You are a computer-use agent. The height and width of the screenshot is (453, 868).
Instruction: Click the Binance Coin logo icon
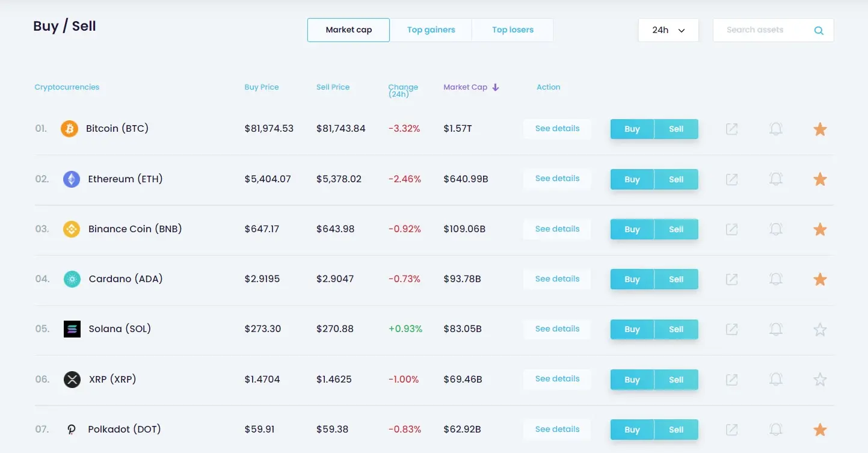72,229
